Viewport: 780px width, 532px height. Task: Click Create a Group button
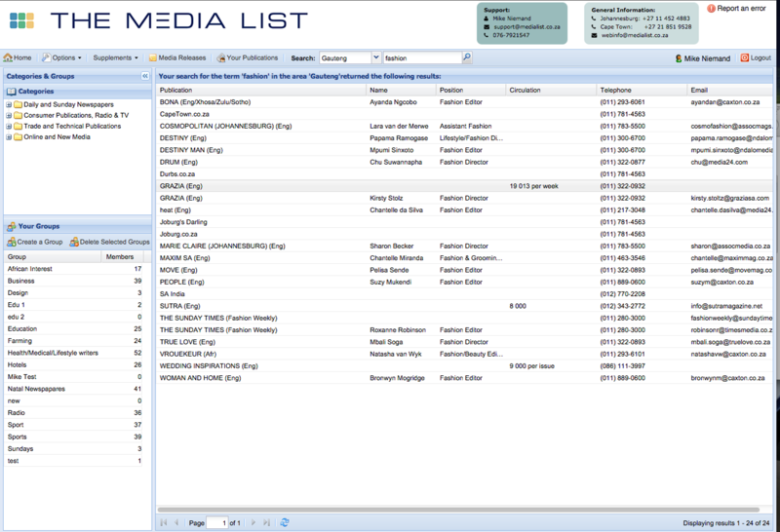[35, 242]
